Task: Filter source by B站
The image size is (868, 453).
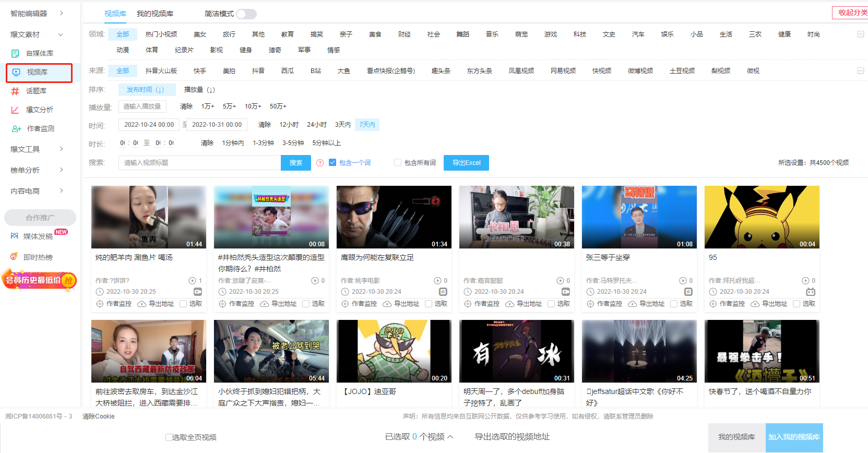Action: [316, 71]
